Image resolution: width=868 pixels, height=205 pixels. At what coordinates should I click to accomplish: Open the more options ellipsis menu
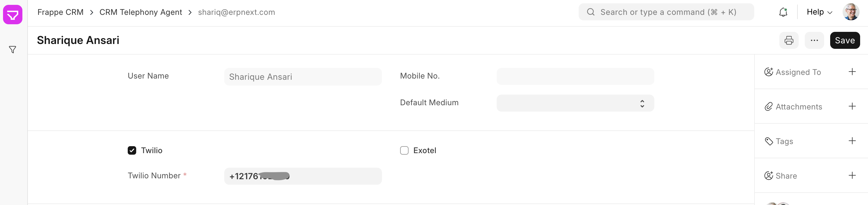[814, 40]
